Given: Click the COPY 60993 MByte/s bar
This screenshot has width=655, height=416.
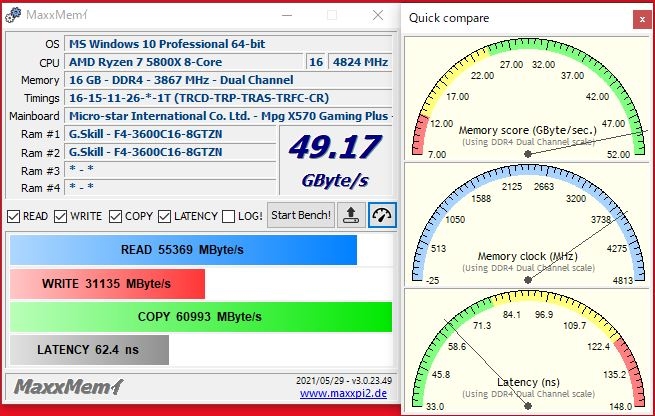Looking at the screenshot, I should (x=201, y=317).
